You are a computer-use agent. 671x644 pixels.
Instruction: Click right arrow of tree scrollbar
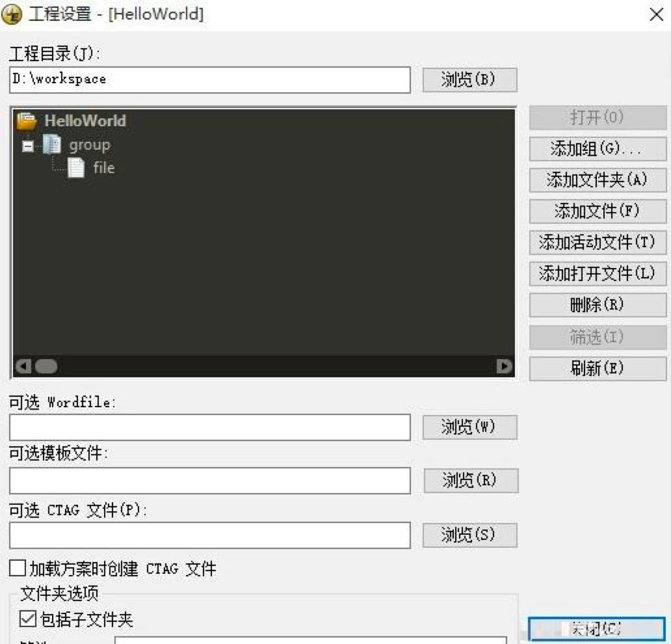505,366
